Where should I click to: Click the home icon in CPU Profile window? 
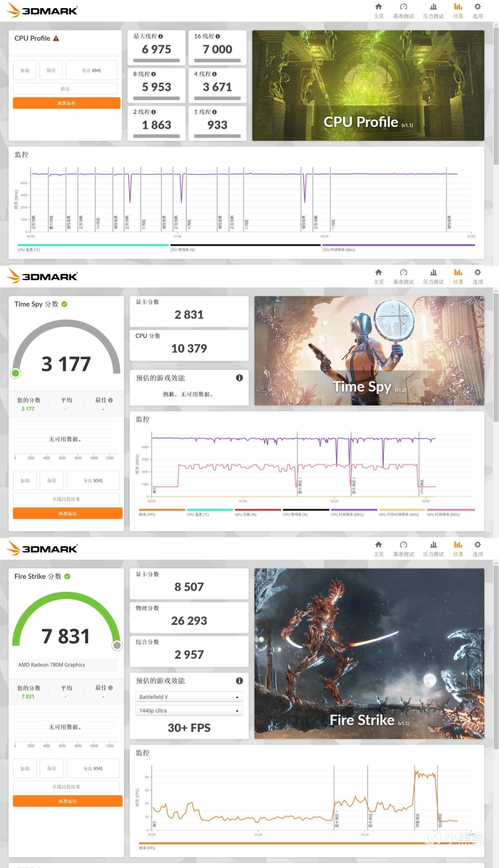(378, 7)
